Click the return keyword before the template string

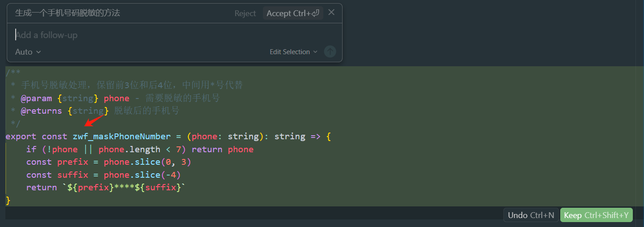click(x=41, y=188)
